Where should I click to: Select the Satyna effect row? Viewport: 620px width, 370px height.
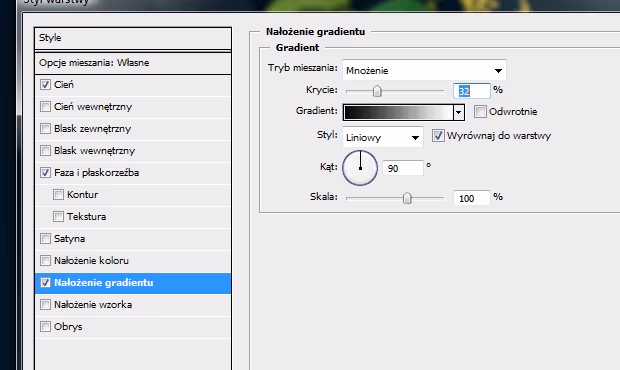tap(133, 239)
